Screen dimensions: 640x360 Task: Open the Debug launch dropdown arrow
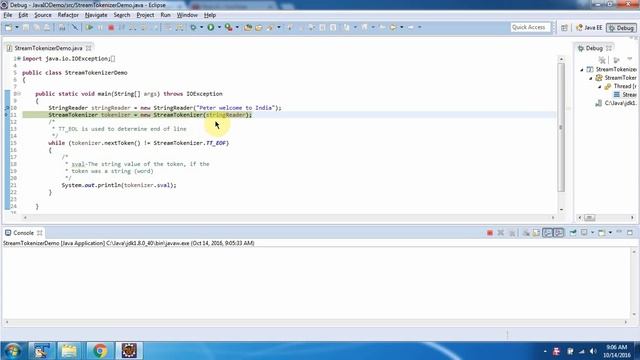click(x=201, y=27)
